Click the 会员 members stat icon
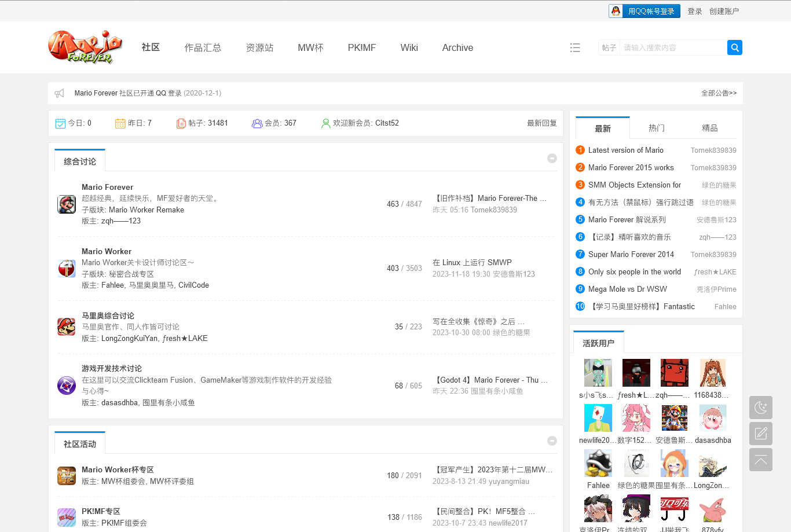Viewport: 791px width, 532px height. [x=257, y=123]
